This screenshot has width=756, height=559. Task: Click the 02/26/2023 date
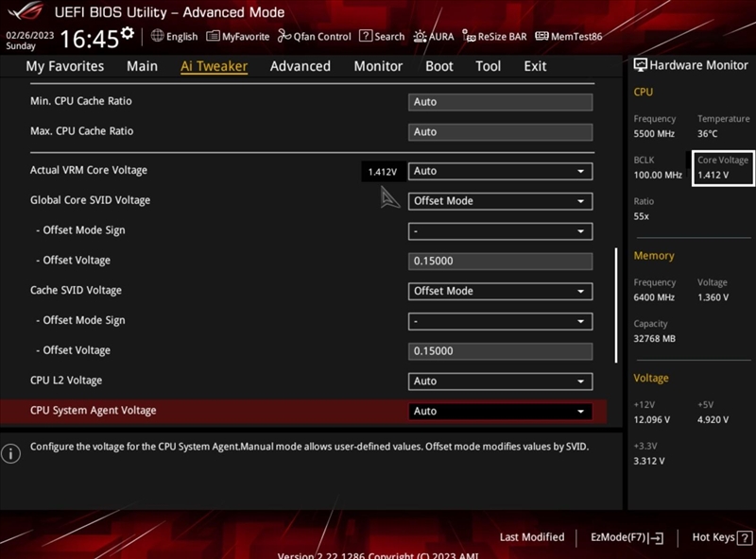(30, 35)
